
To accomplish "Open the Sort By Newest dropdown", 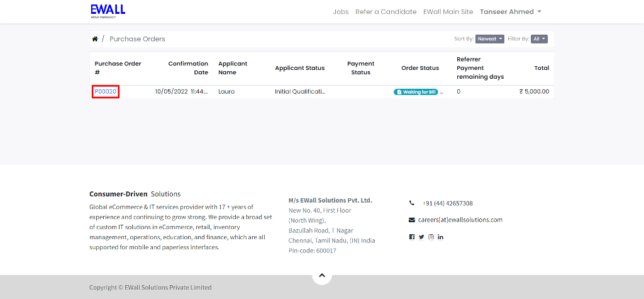I will [x=489, y=39].
